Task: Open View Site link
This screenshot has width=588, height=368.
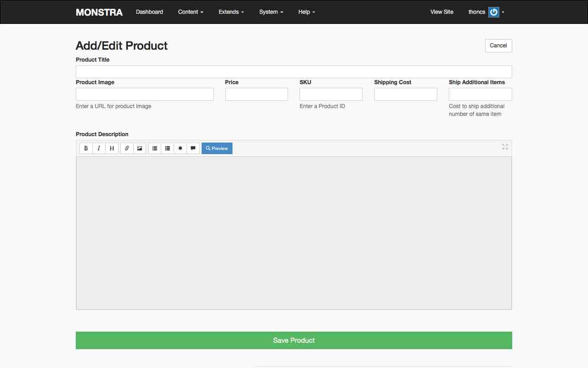Action: 441,12
